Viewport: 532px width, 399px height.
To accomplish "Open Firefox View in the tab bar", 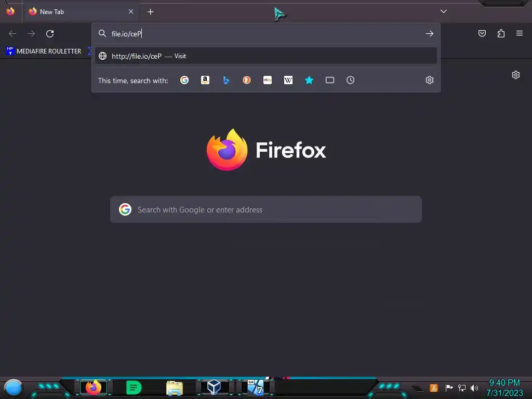I will tap(10, 11).
